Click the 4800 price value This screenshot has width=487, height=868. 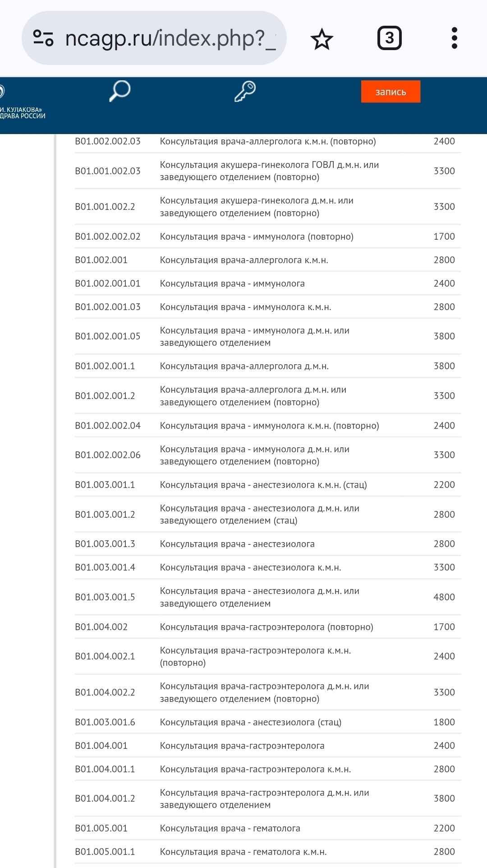pyautogui.click(x=444, y=597)
